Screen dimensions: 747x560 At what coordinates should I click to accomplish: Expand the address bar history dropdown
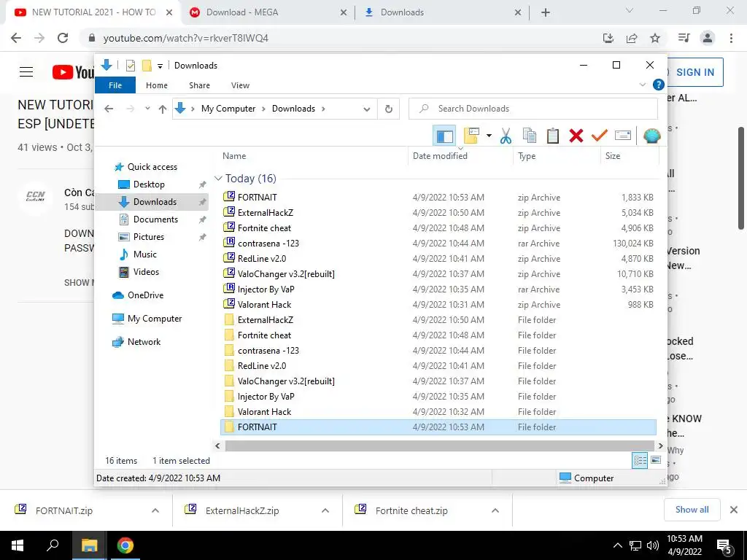click(366, 109)
